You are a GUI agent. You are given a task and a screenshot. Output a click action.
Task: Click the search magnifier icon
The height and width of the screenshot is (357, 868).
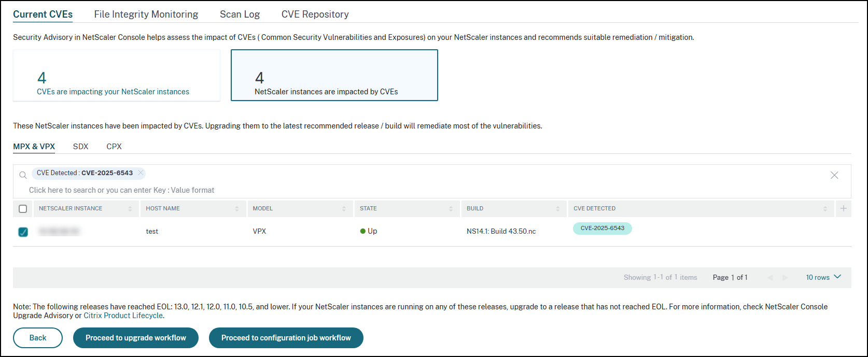click(x=23, y=175)
